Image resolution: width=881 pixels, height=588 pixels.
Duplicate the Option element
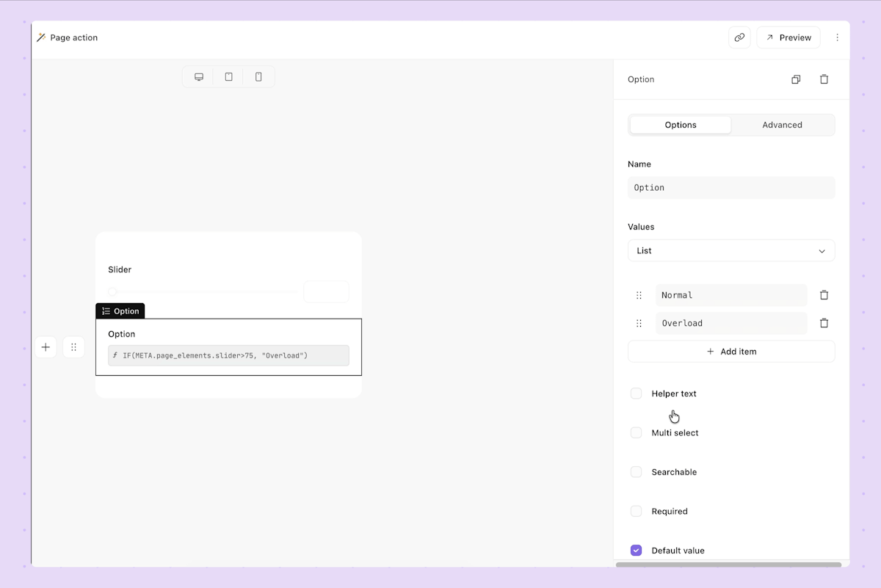coord(796,79)
